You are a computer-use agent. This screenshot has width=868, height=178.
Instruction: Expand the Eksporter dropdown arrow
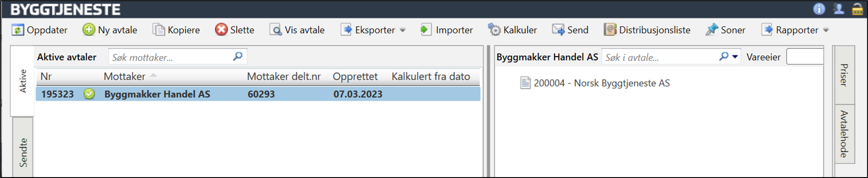coord(403,30)
